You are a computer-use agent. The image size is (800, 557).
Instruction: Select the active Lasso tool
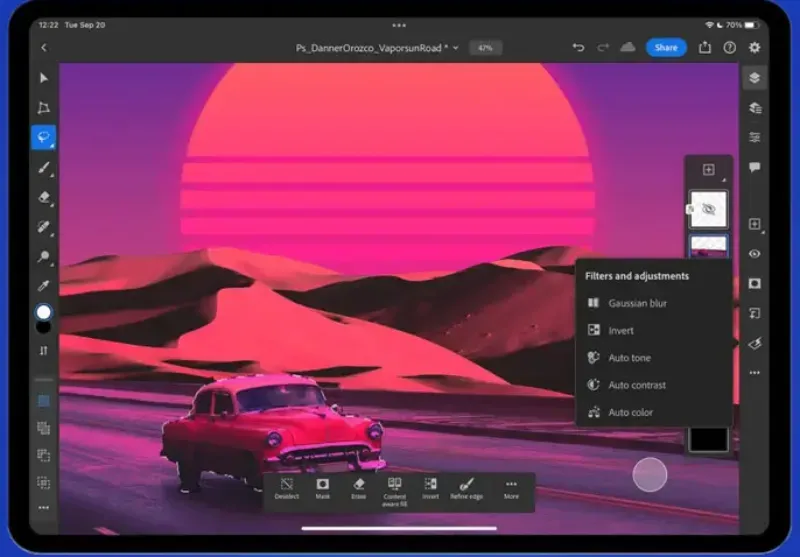tap(44, 137)
